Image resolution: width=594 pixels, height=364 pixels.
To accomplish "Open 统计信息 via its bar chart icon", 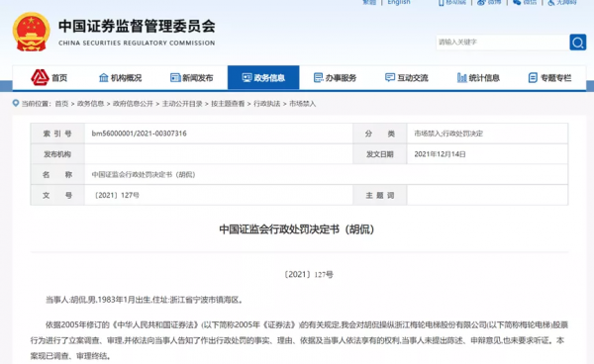I will tap(461, 77).
